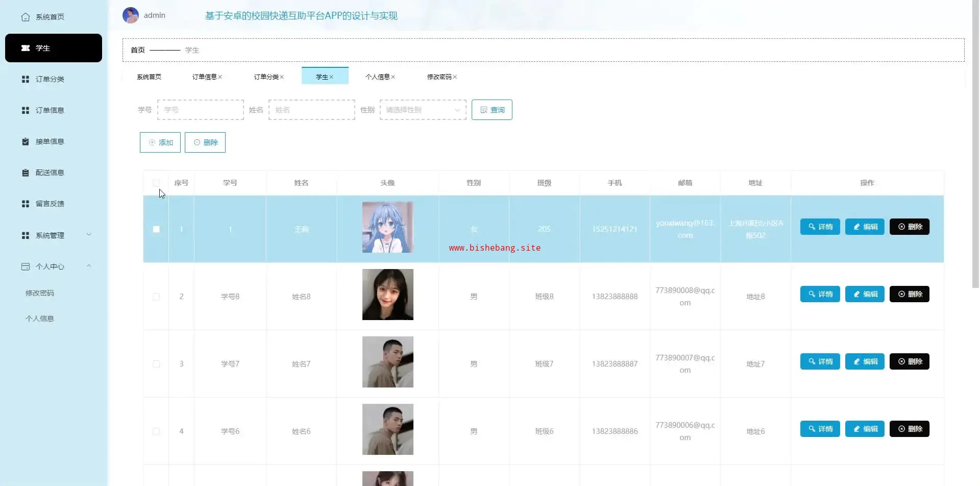Toggle checkbox for row 学号6

[156, 431]
